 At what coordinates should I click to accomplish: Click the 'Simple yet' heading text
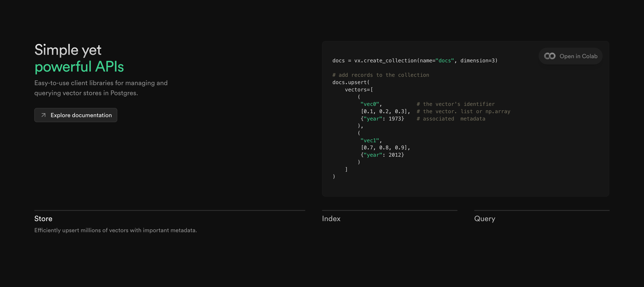[68, 50]
